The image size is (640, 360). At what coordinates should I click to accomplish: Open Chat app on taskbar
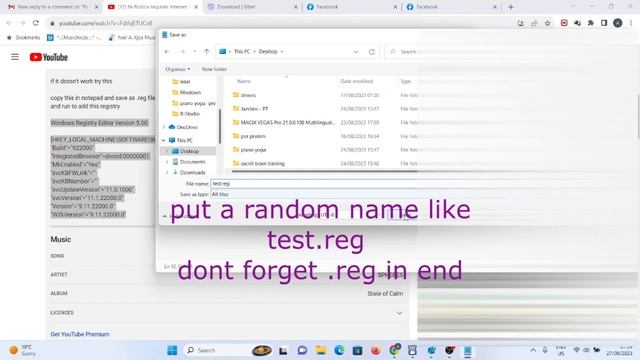302,351
